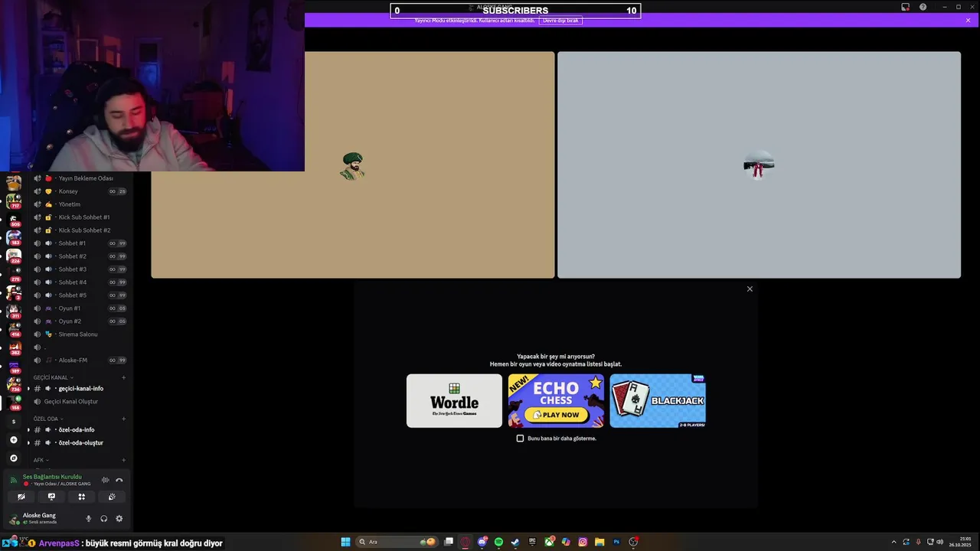980x551 pixels.
Task: Open Discord user settings gear
Action: click(x=119, y=519)
